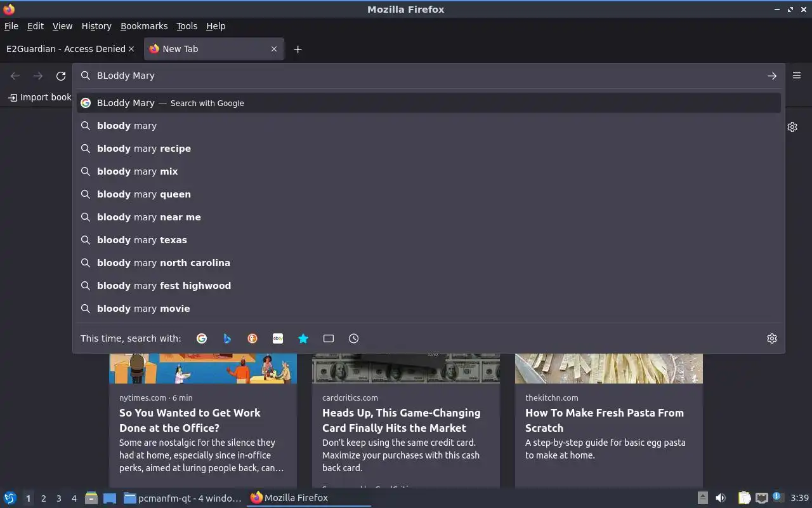Select the Bing one-off search engine
This screenshot has height=508, width=812.
point(227,338)
